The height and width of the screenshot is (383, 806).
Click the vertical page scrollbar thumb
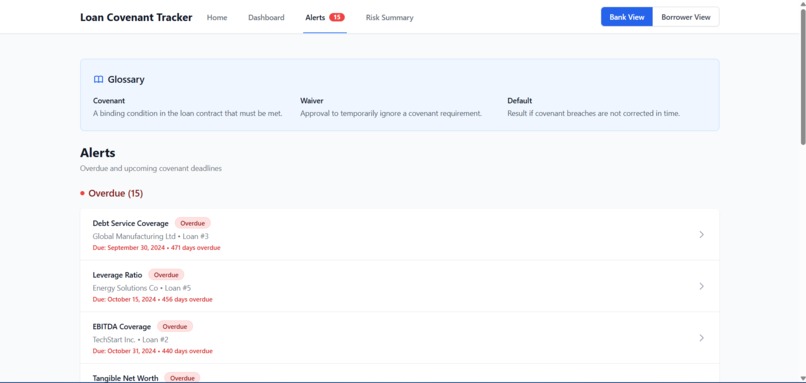(802, 77)
